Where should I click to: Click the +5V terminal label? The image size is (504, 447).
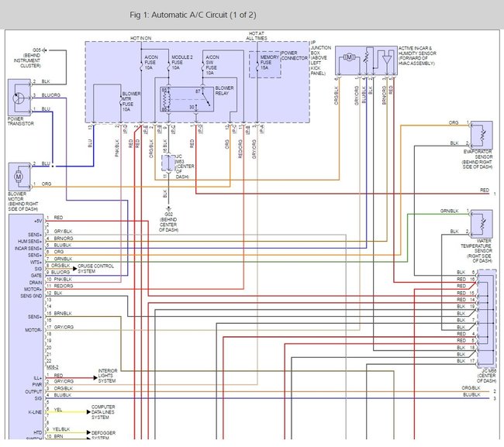tap(38, 221)
